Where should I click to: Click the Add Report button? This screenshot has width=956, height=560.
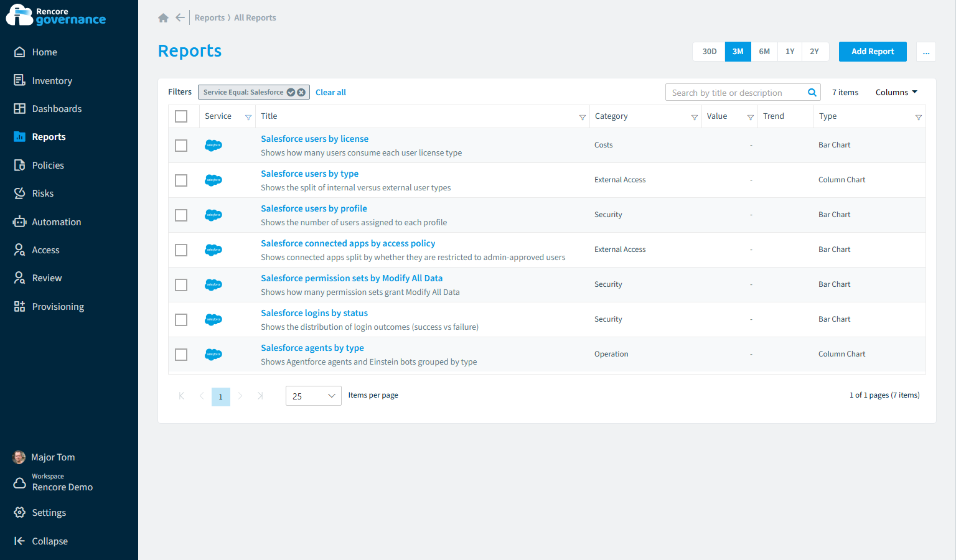pyautogui.click(x=873, y=52)
